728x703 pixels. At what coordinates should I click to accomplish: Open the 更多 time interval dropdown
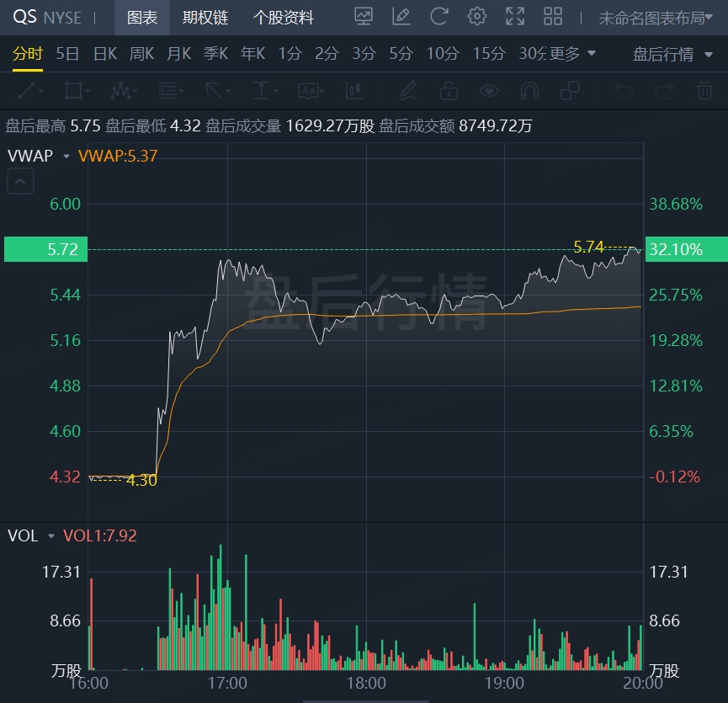tap(572, 54)
